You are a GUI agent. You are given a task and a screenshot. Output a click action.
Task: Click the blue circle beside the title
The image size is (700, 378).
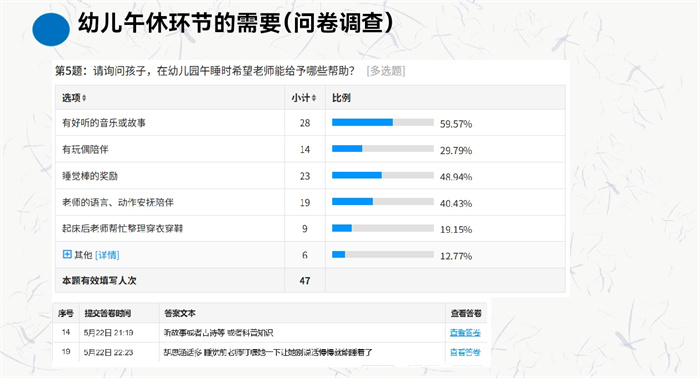point(51,29)
